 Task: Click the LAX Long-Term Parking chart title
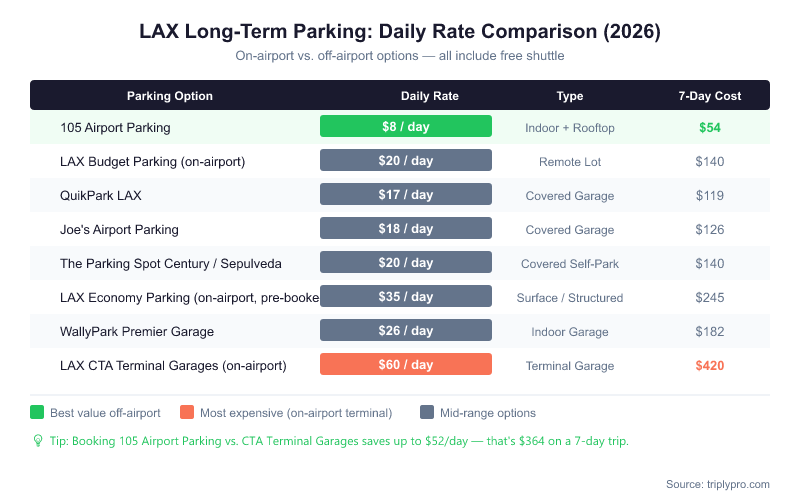400,32
